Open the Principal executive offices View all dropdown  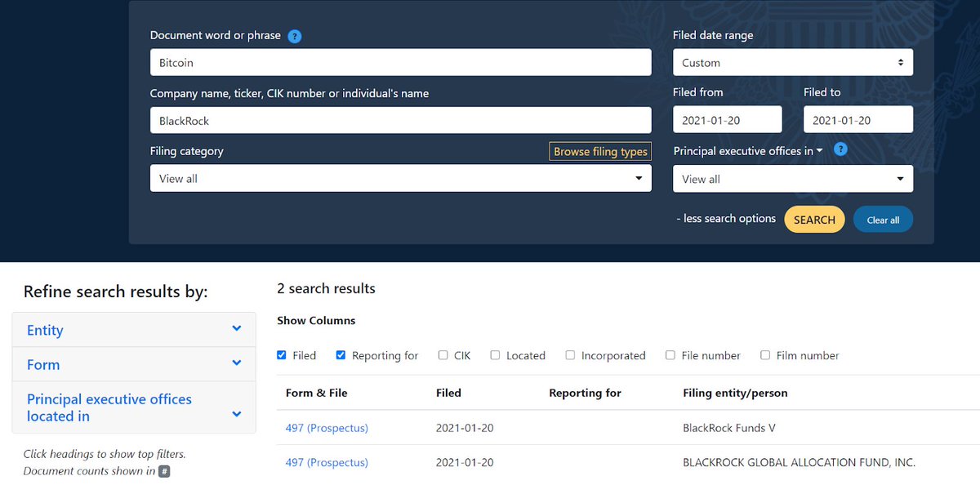(793, 179)
